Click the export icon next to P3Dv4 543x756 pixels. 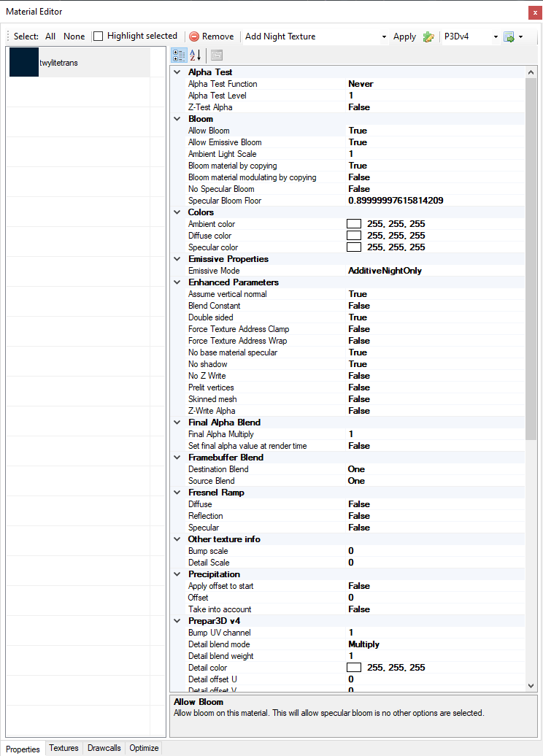[509, 36]
